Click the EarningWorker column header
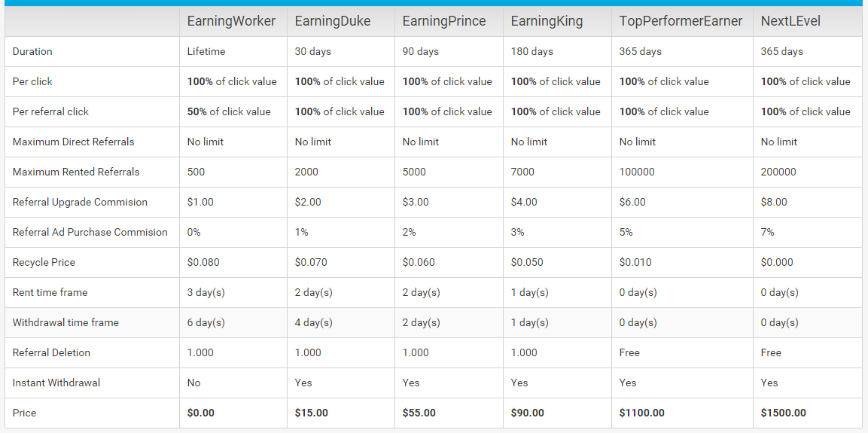The image size is (868, 433). pos(231,21)
